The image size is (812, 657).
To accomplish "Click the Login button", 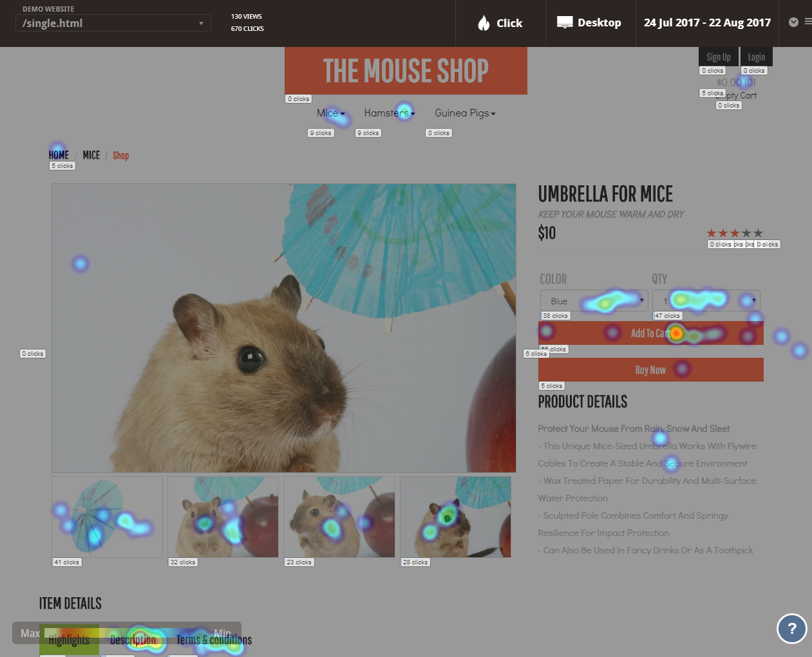I will point(757,57).
